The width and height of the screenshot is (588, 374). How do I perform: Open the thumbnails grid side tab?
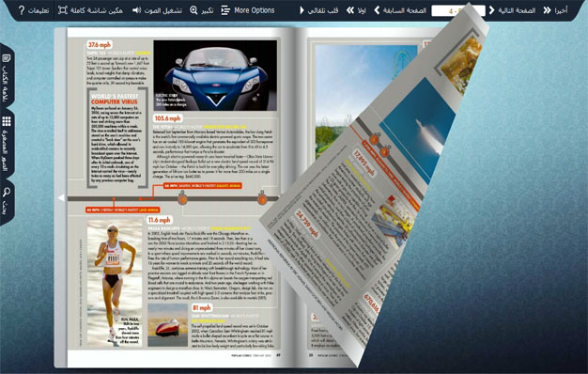click(x=7, y=144)
